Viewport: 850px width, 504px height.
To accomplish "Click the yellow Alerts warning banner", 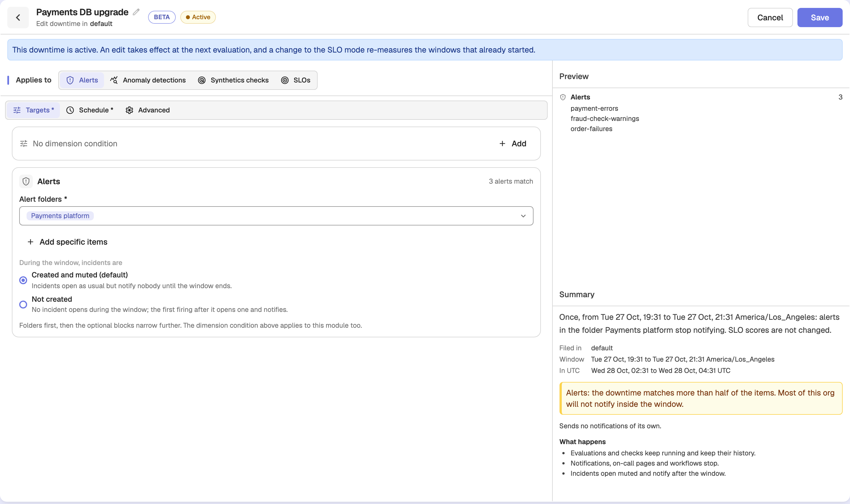I will click(x=701, y=398).
